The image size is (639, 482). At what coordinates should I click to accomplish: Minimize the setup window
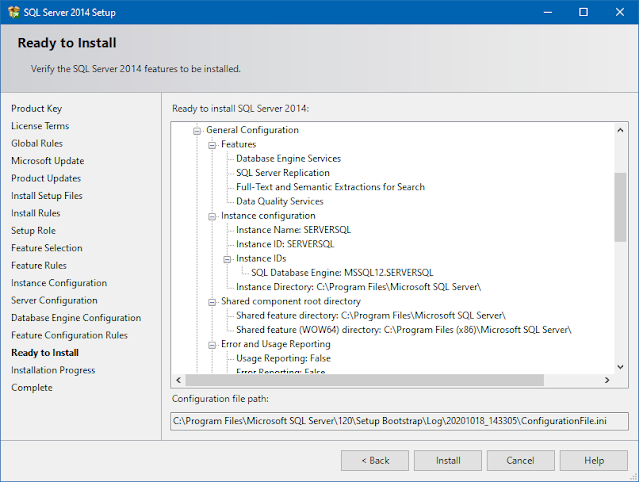548,12
